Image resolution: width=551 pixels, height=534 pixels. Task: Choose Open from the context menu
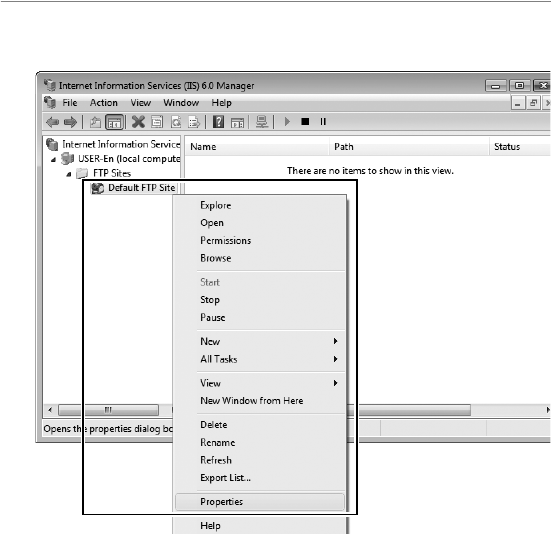pos(260,223)
